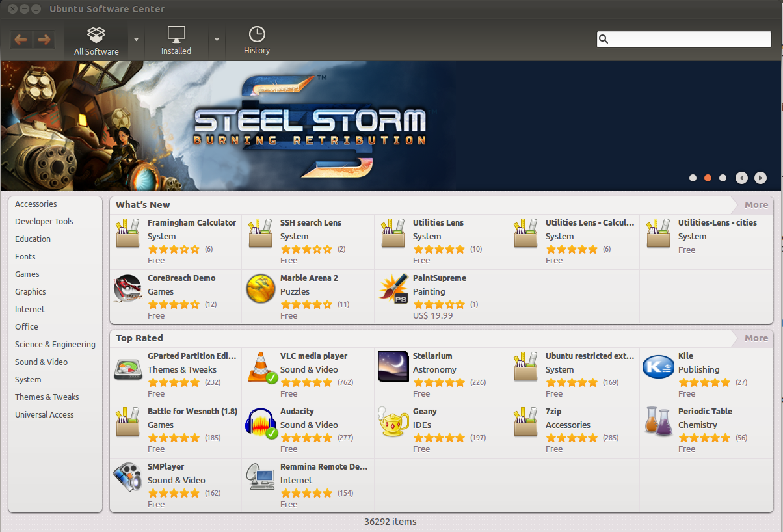Open the CoreBreach Demo game icon
Image resolution: width=783 pixels, height=532 pixels.
[x=127, y=289]
